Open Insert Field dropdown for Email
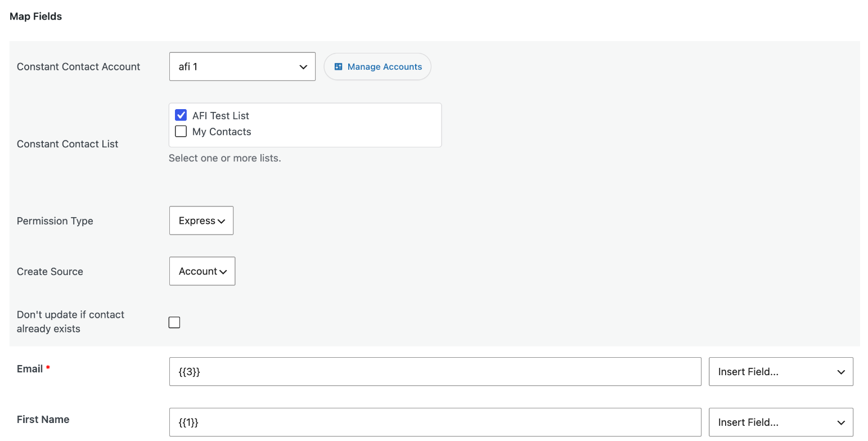 [x=781, y=372]
